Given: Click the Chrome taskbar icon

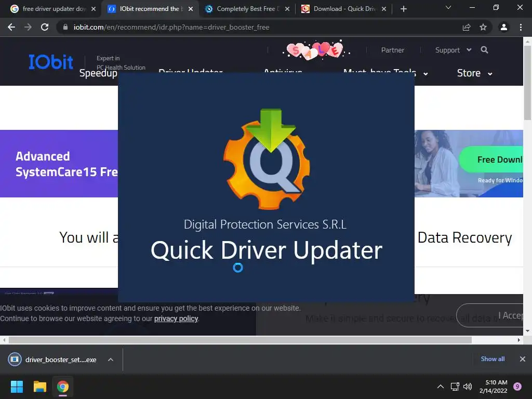Looking at the screenshot, I should click(62, 387).
